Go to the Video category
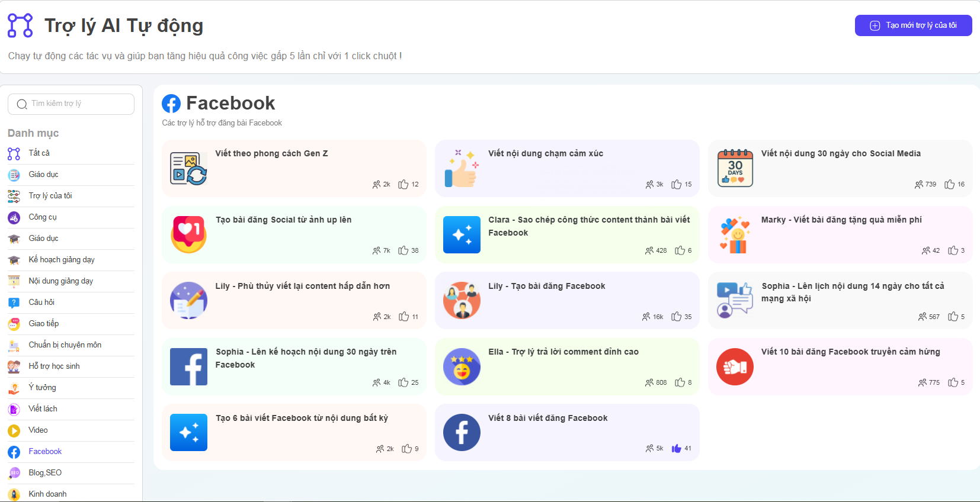Screen dimensions: 980x502 pos(38,430)
